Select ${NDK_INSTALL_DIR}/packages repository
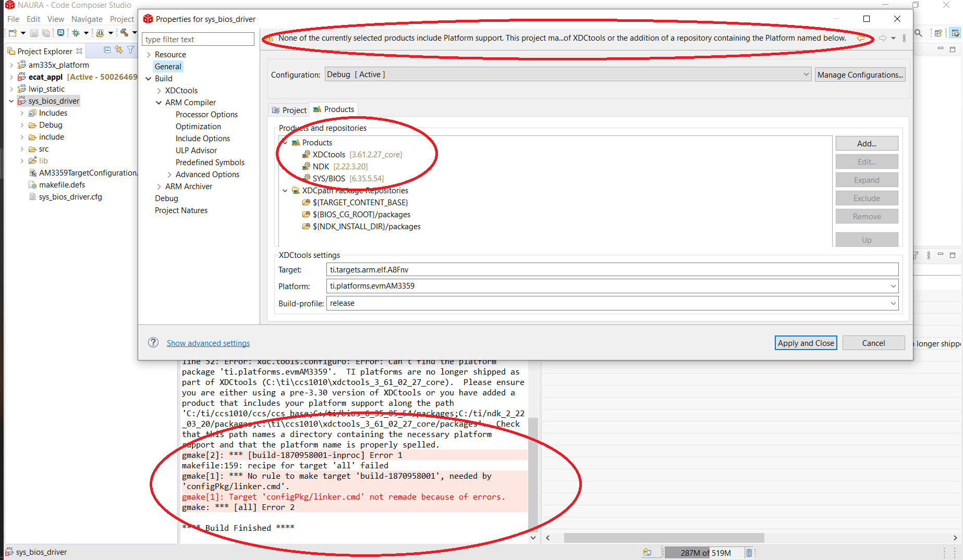This screenshot has width=963, height=560. 361,226
